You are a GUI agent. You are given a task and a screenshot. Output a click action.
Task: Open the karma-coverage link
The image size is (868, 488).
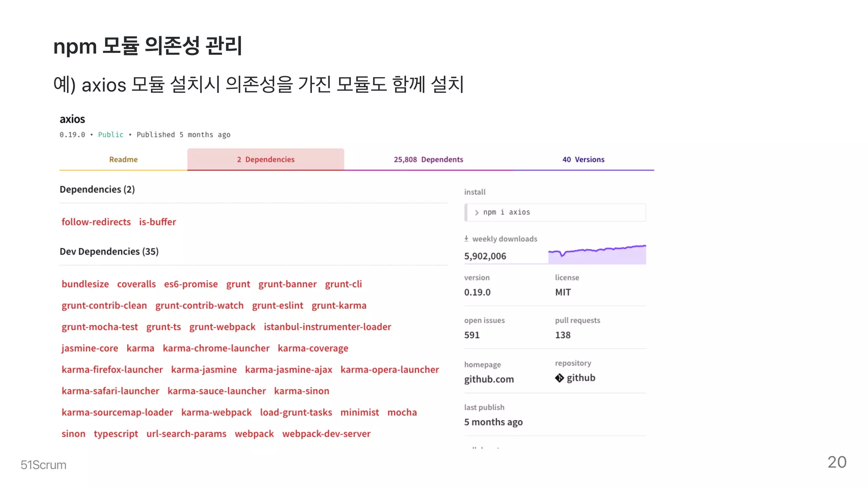(313, 348)
